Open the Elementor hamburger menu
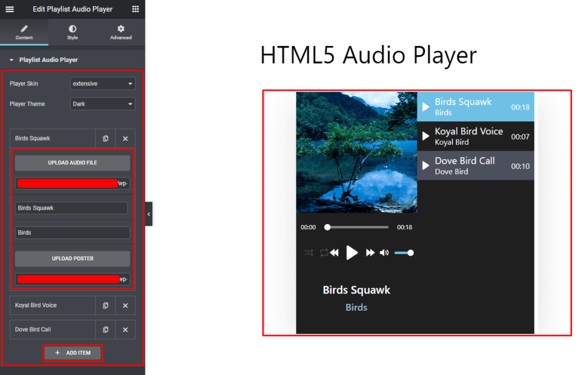This screenshot has width=588, height=375. pyautogui.click(x=9, y=9)
